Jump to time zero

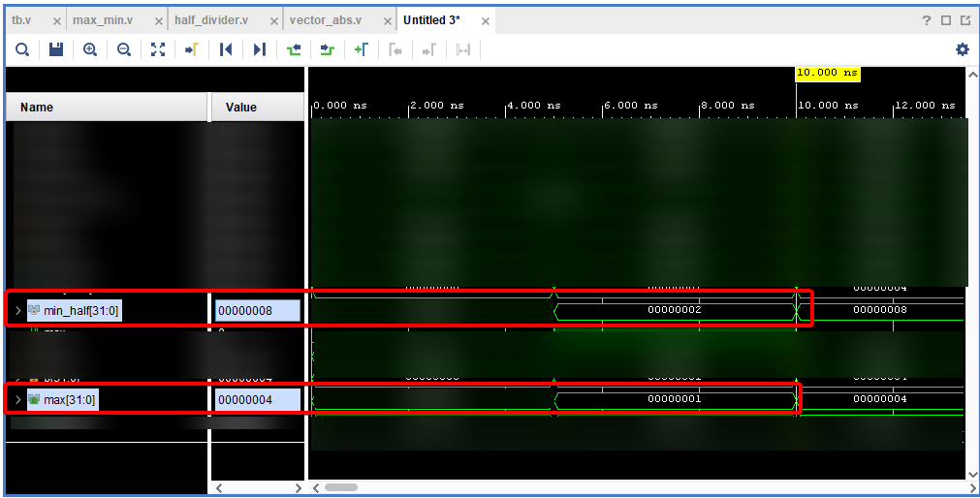pyautogui.click(x=226, y=49)
